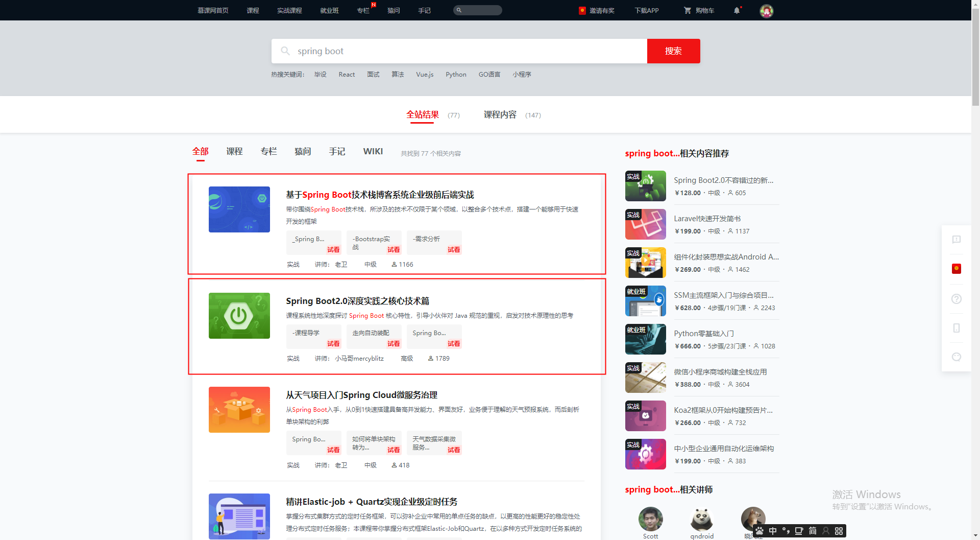This screenshot has width=980, height=540.
Task: Open the Laravel快速开发简书 recommended thumbnail
Action: tap(646, 224)
